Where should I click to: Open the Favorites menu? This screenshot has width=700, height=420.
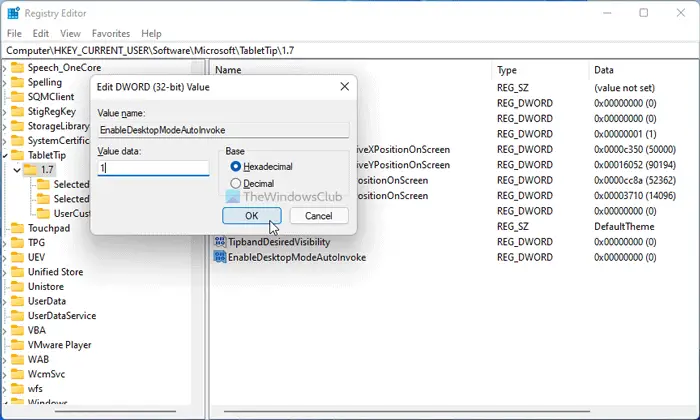111,33
